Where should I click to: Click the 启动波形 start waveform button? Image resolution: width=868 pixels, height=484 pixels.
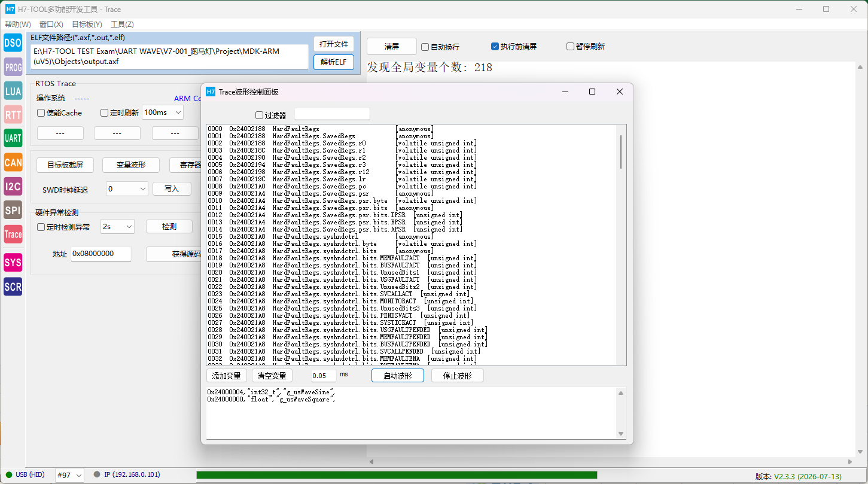(x=398, y=376)
